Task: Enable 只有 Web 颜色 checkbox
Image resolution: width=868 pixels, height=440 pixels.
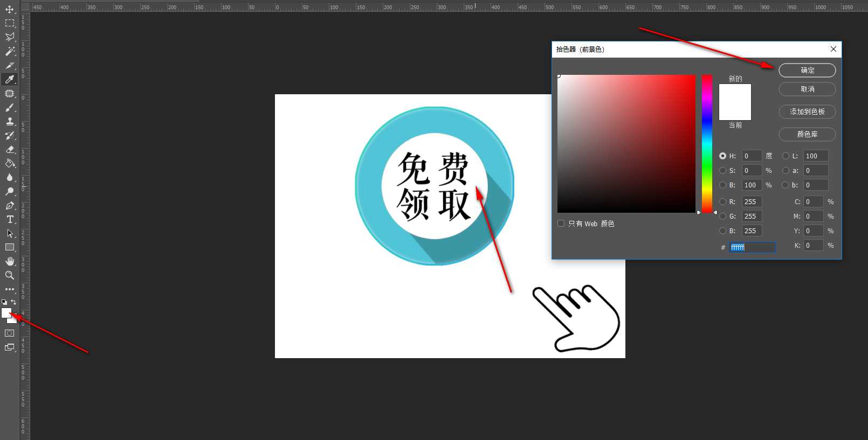Action: (561, 224)
